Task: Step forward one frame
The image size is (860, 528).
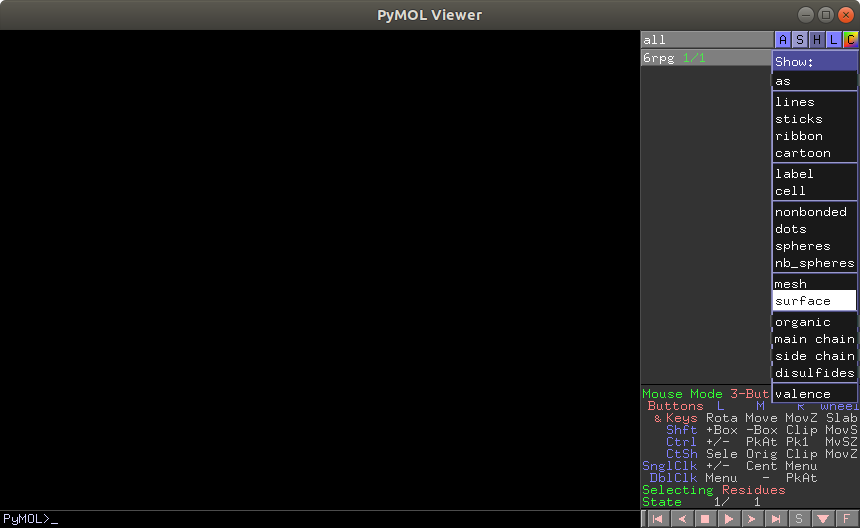Action: click(x=752, y=519)
